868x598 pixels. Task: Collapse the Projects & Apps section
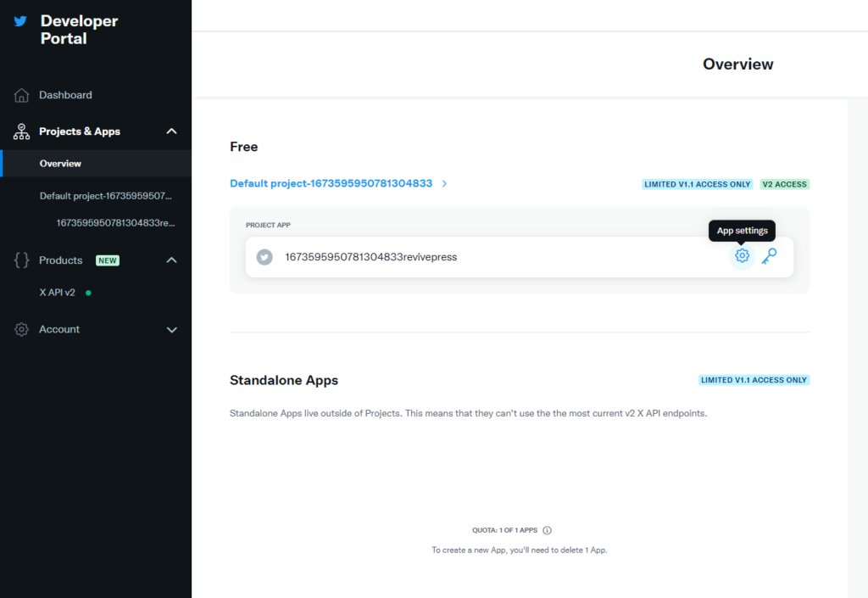coord(171,131)
